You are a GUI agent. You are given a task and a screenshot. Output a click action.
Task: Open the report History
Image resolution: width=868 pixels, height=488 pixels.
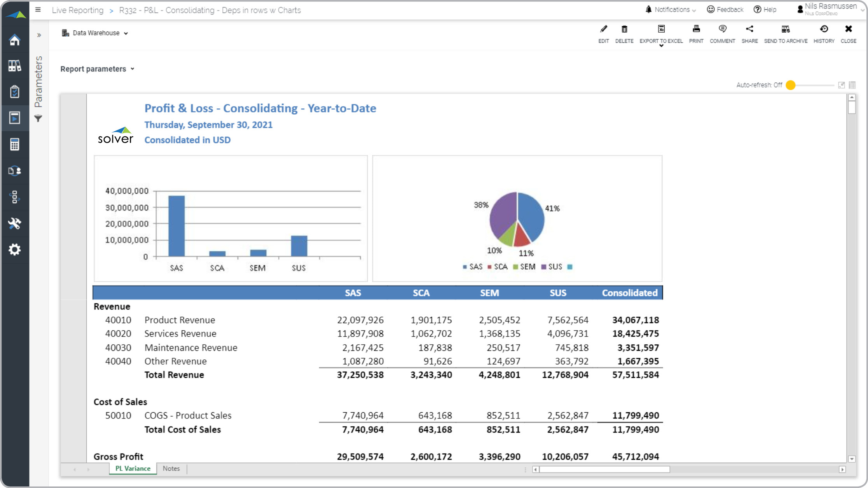824,30
